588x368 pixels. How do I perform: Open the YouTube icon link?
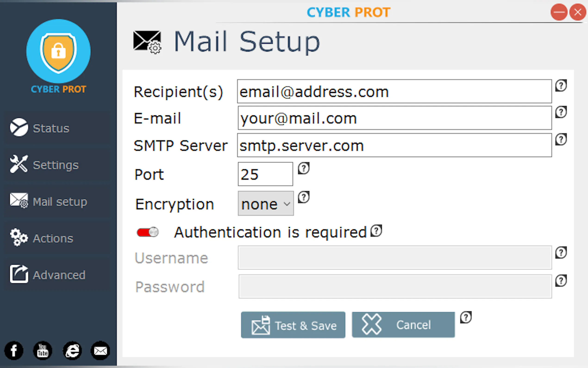(43, 350)
